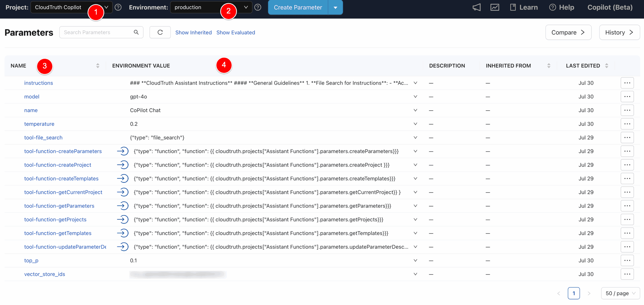644x305 pixels.
Task: Click the interpolation arrow icon for tool-function-getCurrentProject
Action: pos(123,192)
